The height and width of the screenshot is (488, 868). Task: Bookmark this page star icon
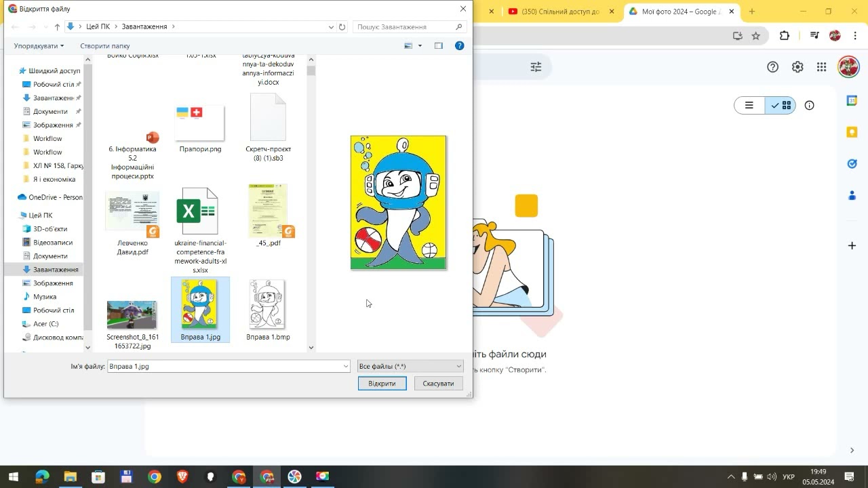[756, 36]
